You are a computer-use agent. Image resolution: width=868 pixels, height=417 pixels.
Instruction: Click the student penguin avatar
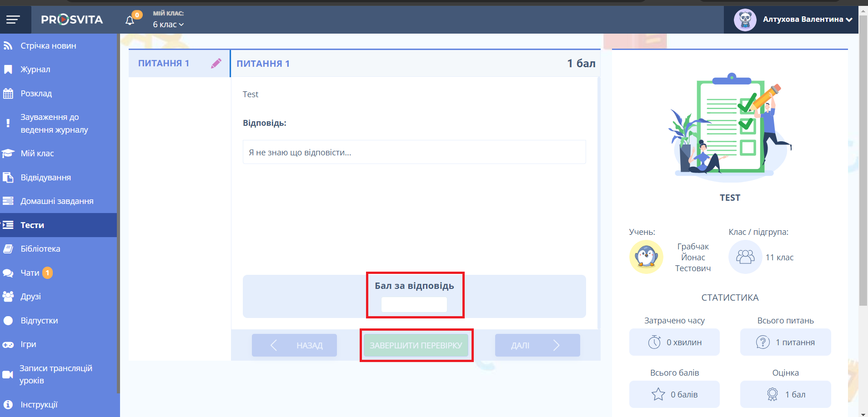coord(646,257)
